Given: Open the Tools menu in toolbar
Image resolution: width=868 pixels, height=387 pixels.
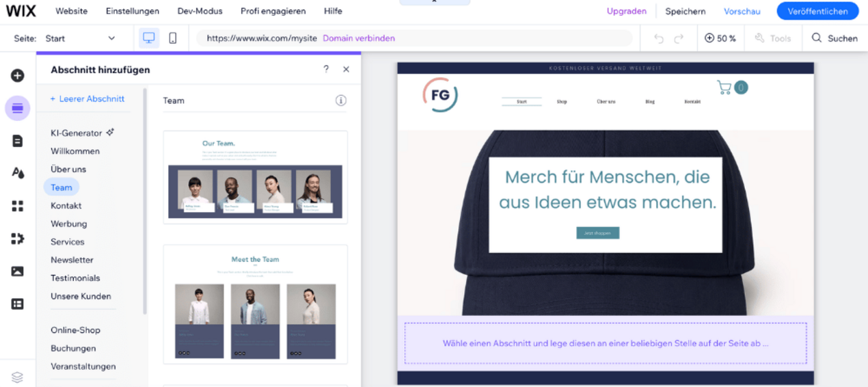Looking at the screenshot, I should click(773, 38).
